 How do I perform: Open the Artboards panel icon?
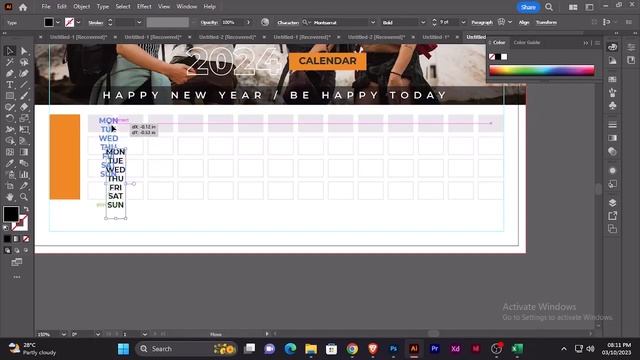(613, 229)
